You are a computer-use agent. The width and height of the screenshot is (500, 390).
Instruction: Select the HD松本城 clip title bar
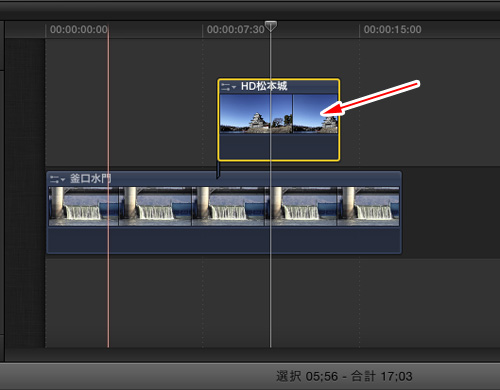click(x=278, y=87)
